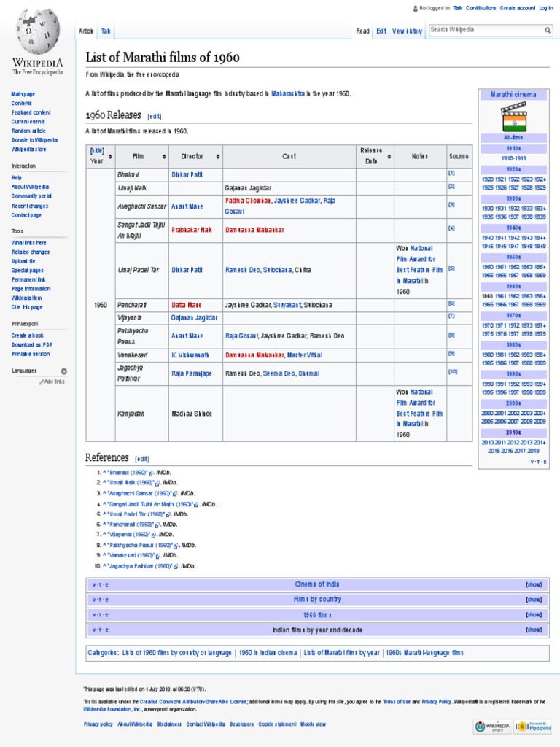Show Indian films by year and decade navbox
560x747 pixels.
click(x=533, y=630)
